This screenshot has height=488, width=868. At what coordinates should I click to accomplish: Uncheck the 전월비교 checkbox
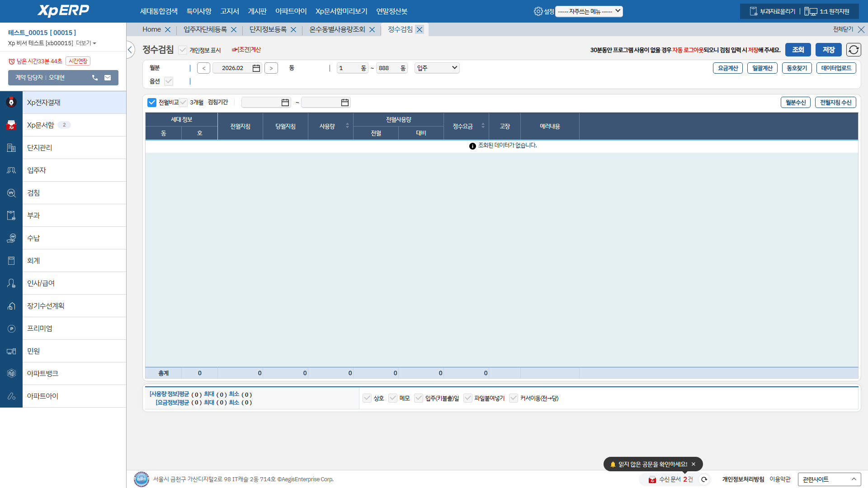point(152,103)
